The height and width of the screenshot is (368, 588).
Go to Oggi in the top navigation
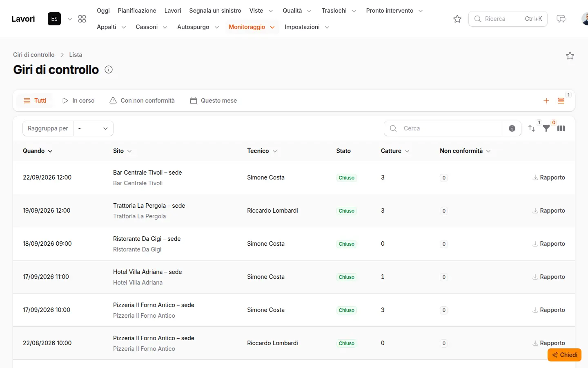point(103,11)
